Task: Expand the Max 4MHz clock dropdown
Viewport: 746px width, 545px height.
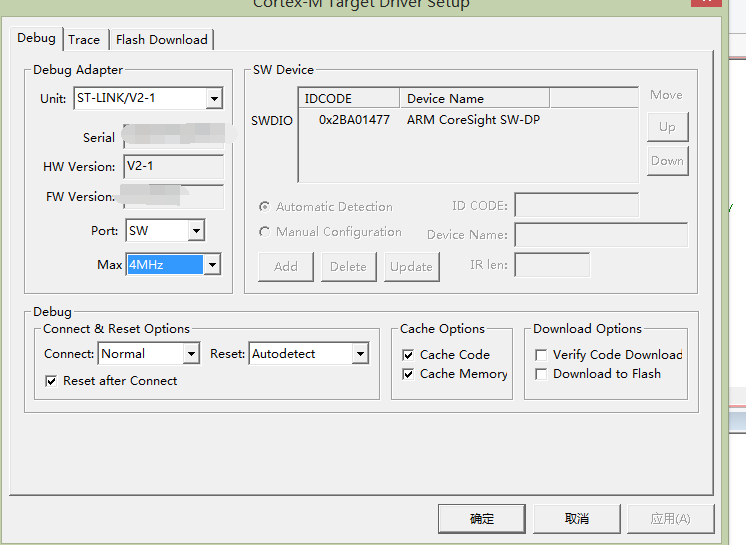Action: (211, 265)
